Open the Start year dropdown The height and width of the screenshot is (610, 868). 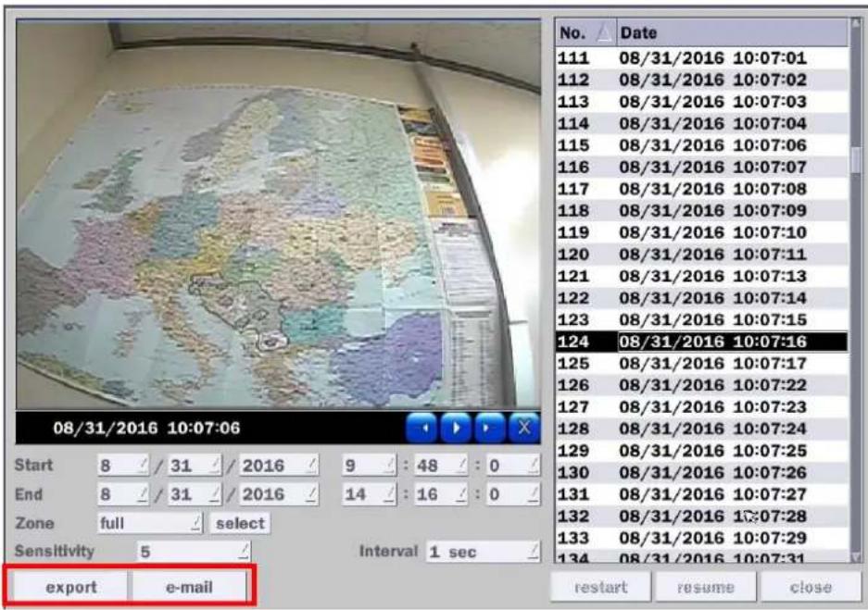[279, 466]
